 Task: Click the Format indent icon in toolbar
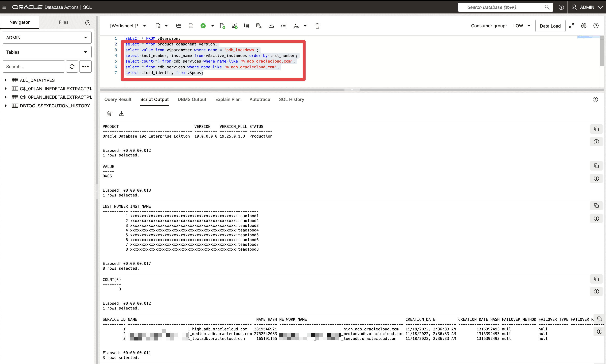(283, 26)
